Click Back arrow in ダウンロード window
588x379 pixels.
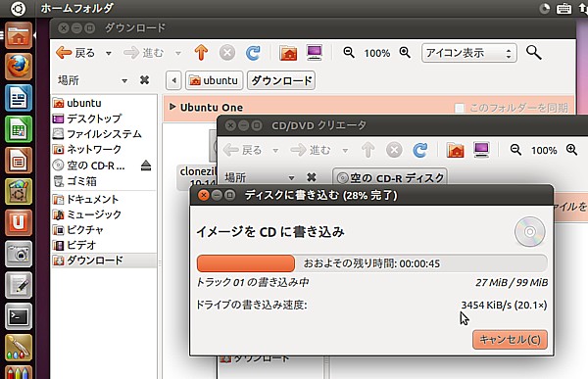pyautogui.click(x=64, y=53)
